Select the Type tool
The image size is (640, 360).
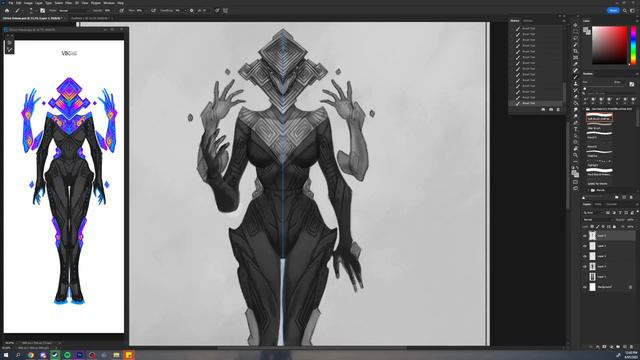point(576,129)
